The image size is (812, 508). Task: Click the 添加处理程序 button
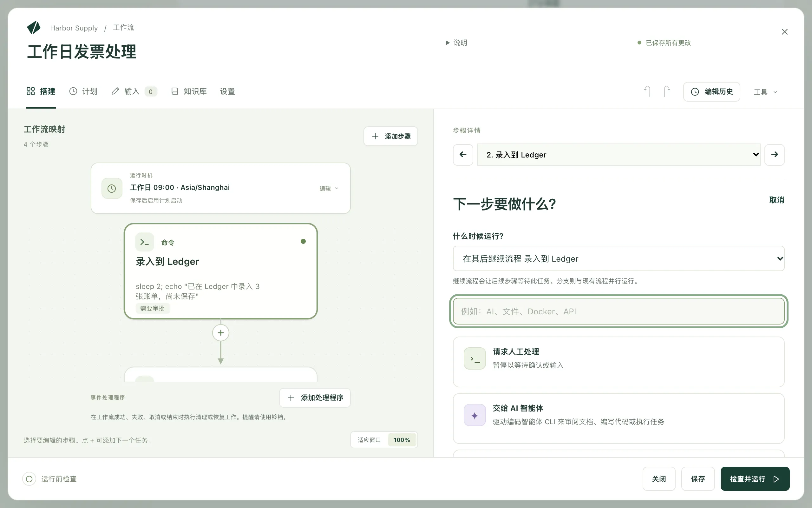click(315, 398)
